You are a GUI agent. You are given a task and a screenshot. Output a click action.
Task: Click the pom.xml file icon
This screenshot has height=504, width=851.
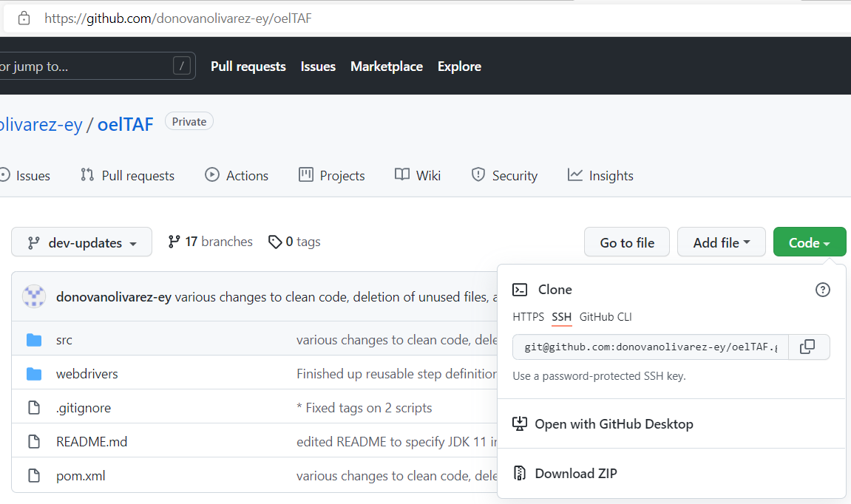click(34, 476)
